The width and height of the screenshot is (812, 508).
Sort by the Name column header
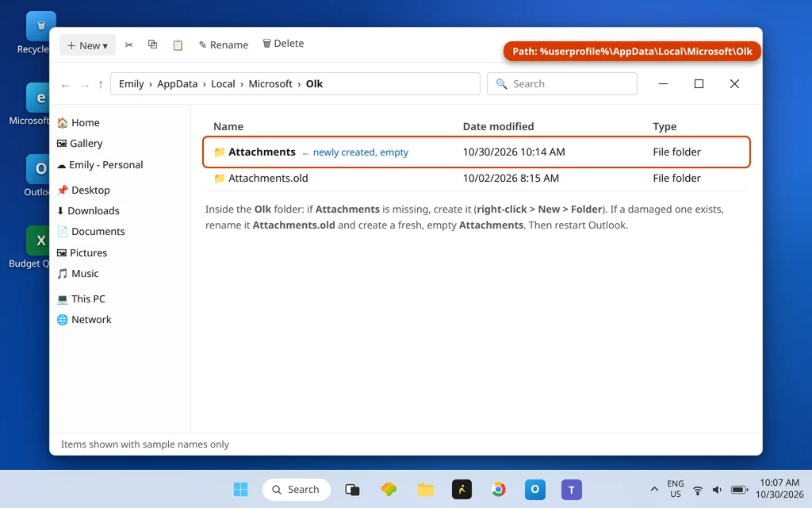pyautogui.click(x=228, y=126)
